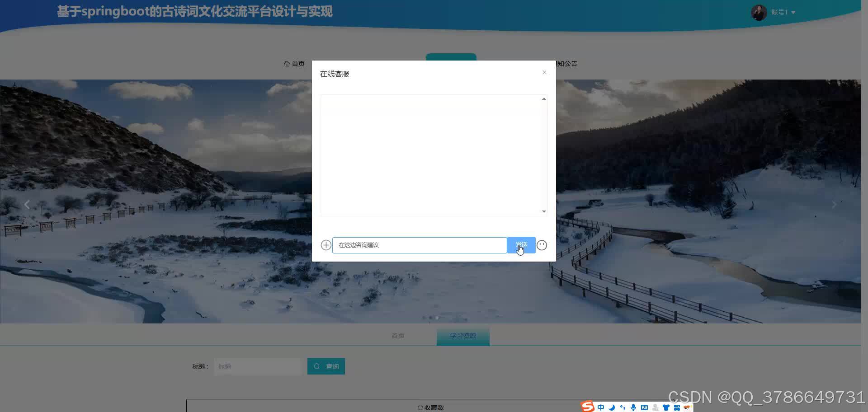Click the 标题 search input field
The width and height of the screenshot is (868, 412).
(x=258, y=366)
